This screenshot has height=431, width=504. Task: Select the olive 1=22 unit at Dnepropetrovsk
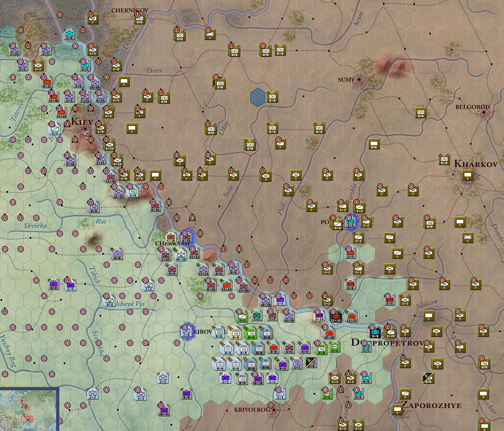point(391,333)
